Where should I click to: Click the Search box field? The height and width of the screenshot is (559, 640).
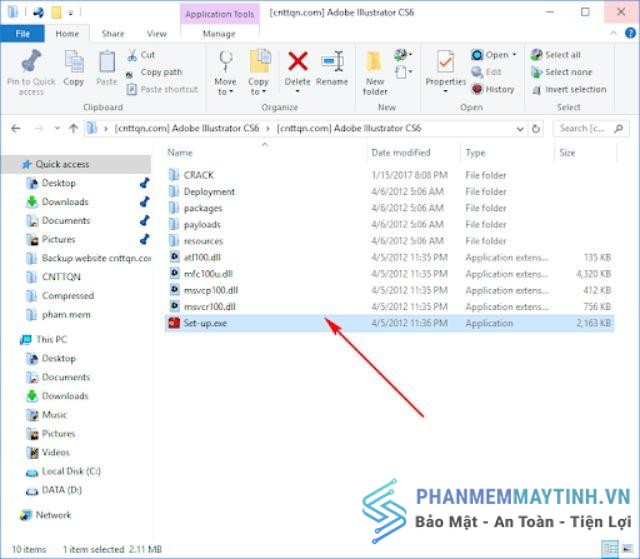[x=591, y=129]
